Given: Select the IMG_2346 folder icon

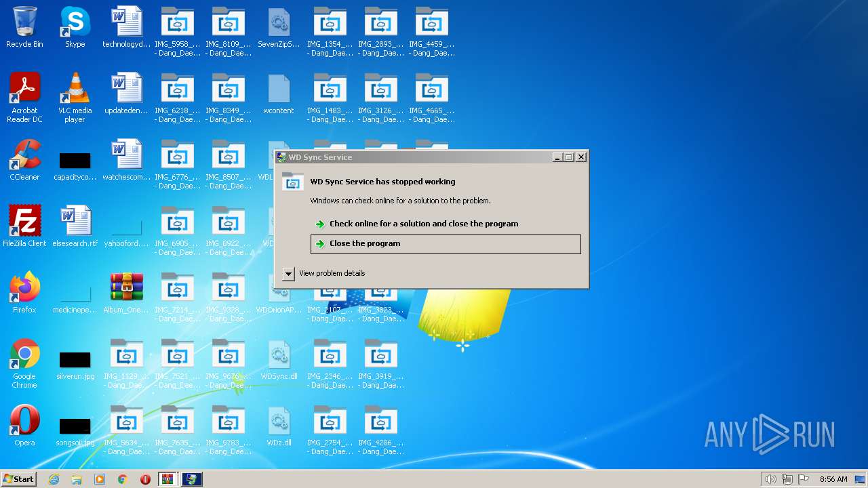Looking at the screenshot, I should (x=330, y=364).
